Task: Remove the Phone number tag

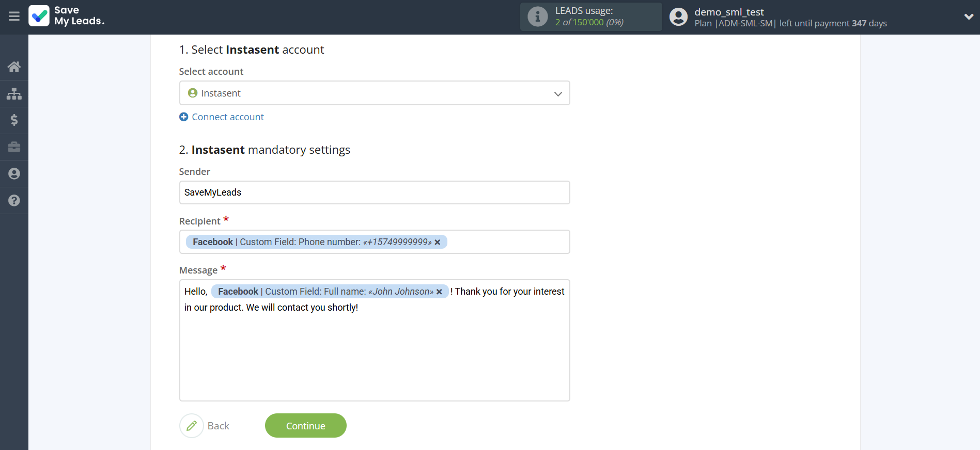Action: point(438,243)
